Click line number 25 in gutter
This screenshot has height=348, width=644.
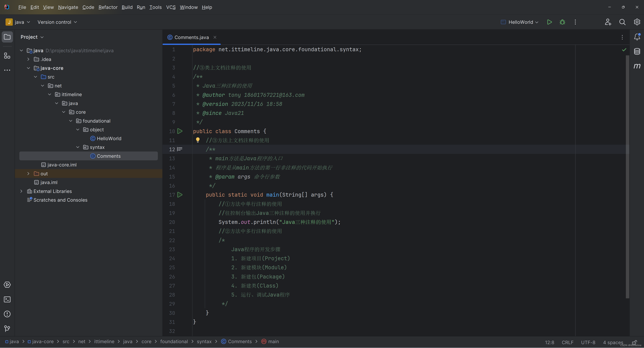(x=172, y=267)
